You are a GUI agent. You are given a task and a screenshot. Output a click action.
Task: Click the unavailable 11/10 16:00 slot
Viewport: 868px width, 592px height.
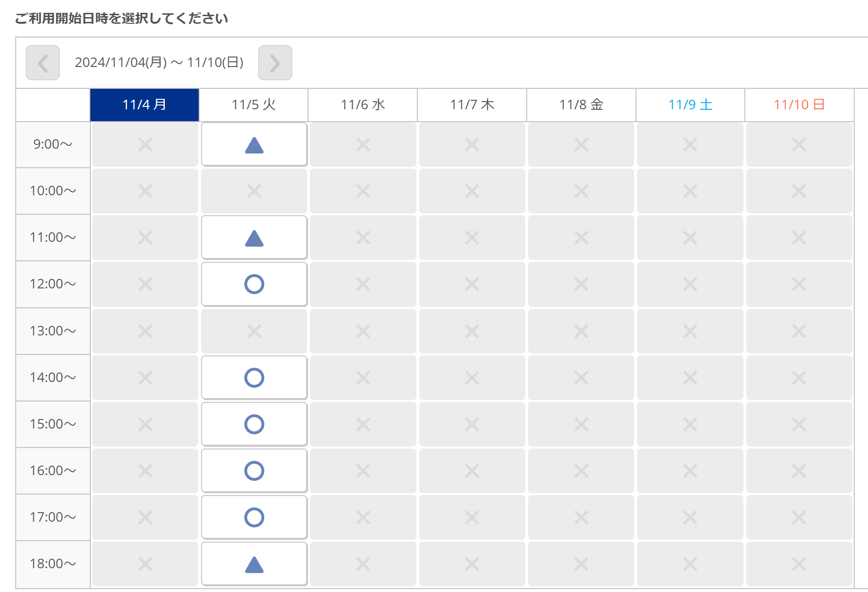[799, 471]
